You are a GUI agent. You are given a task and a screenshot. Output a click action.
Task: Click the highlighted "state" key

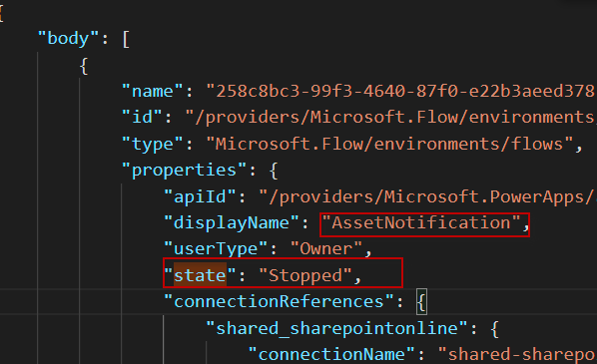[x=200, y=275]
